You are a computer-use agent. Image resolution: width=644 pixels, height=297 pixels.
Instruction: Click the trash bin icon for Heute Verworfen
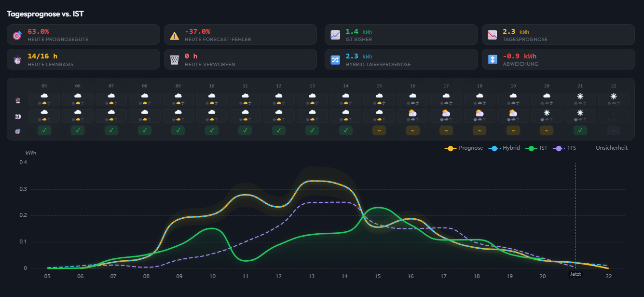[175, 60]
